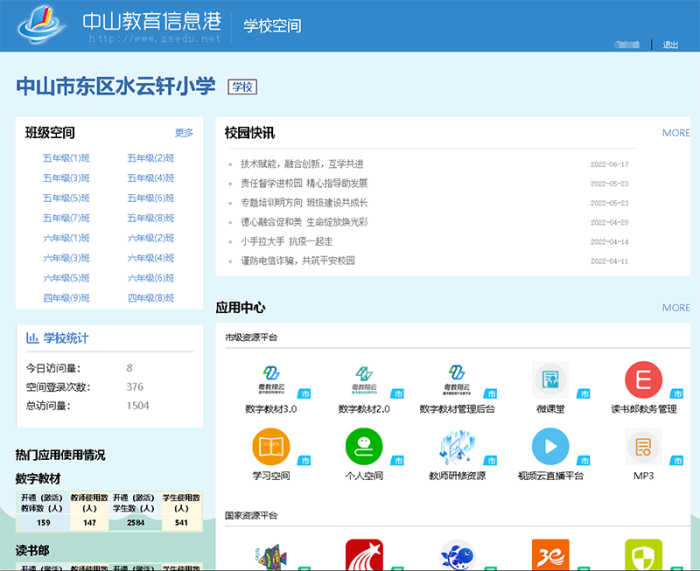Open class 五年级(1)班
The image size is (700, 571).
click(66, 158)
